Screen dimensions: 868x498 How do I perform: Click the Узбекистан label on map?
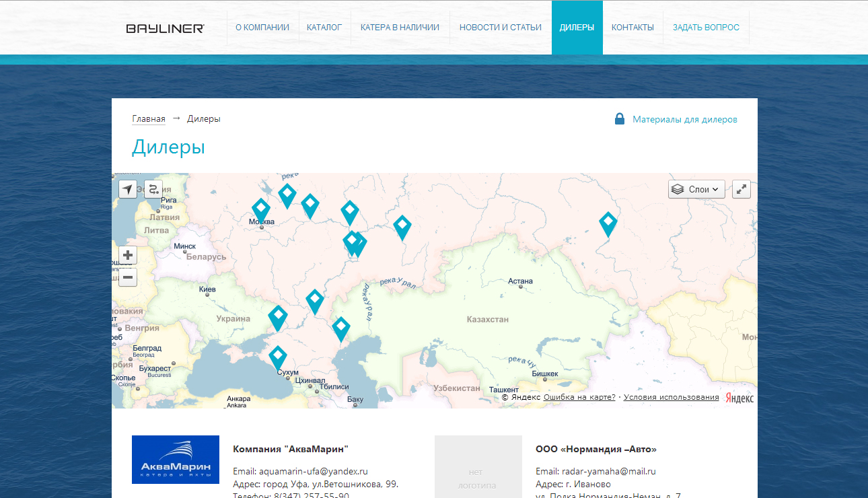coord(457,388)
